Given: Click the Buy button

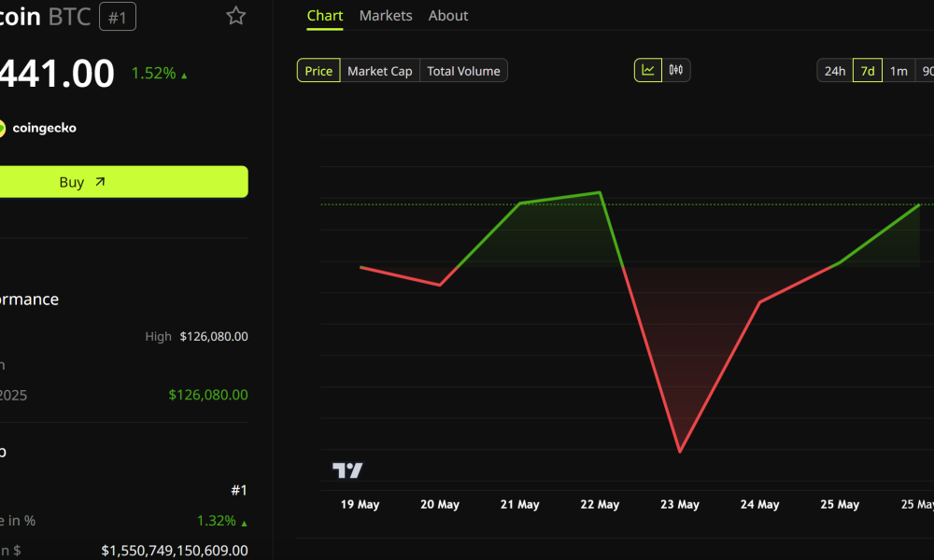Looking at the screenshot, I should coord(123,181).
